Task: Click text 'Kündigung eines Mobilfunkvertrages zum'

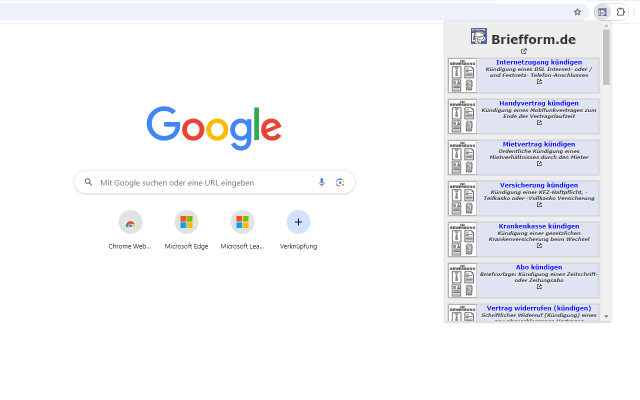Action: [x=539, y=110]
